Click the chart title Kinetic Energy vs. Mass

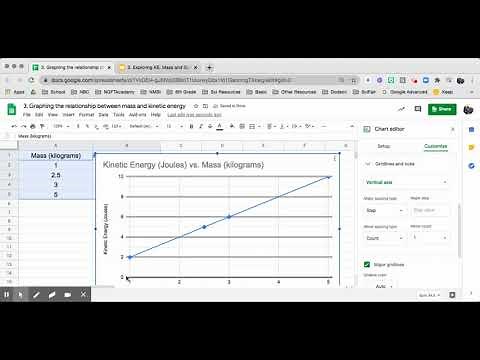pyautogui.click(x=183, y=165)
